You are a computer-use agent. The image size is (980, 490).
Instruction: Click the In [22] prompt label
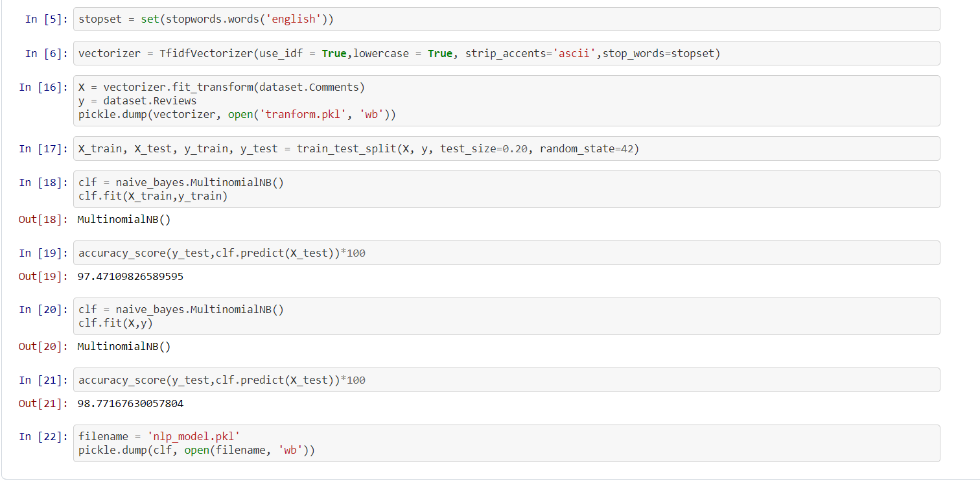click(43, 437)
